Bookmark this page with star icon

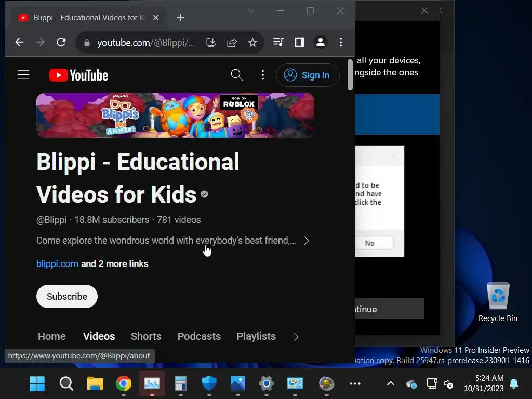pos(252,43)
